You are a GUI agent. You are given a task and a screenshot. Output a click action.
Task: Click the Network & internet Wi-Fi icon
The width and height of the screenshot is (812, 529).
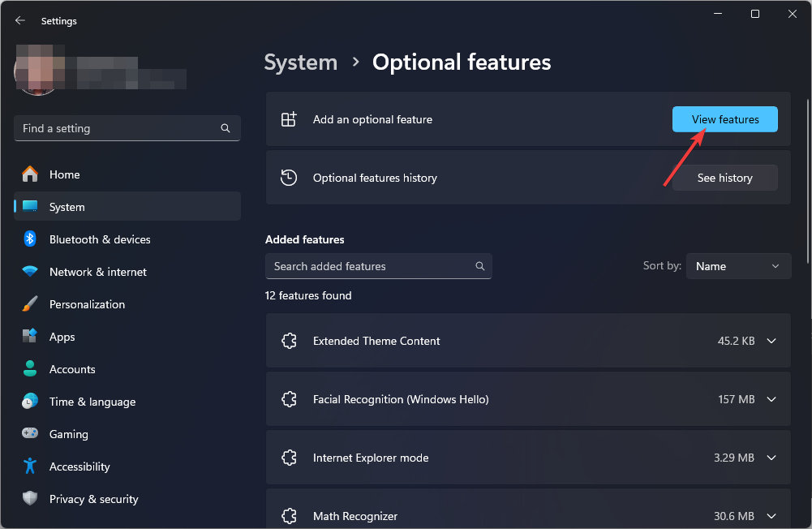(x=30, y=272)
